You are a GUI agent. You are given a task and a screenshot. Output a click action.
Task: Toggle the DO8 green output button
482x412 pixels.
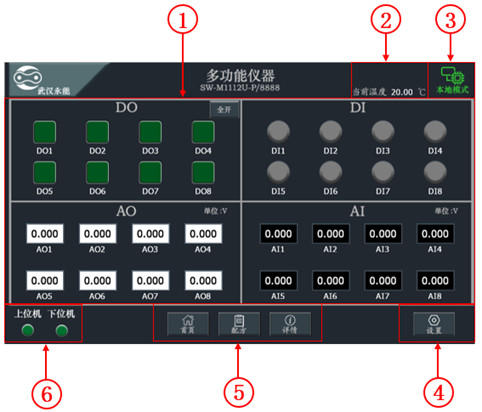(x=203, y=172)
